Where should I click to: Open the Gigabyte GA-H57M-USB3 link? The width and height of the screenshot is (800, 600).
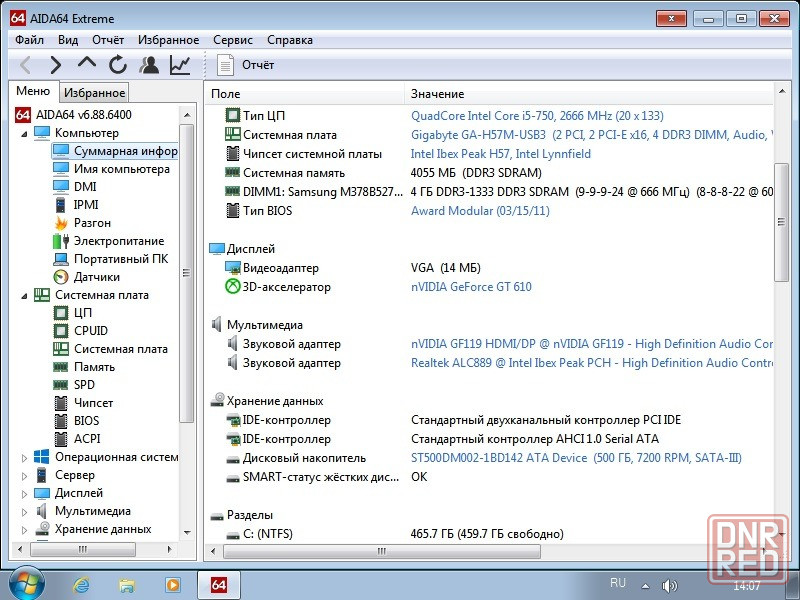(x=592, y=135)
